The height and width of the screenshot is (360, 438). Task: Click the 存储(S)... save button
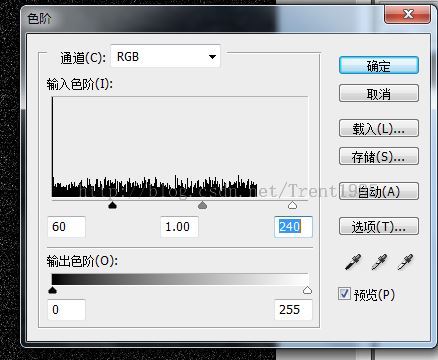click(x=379, y=156)
